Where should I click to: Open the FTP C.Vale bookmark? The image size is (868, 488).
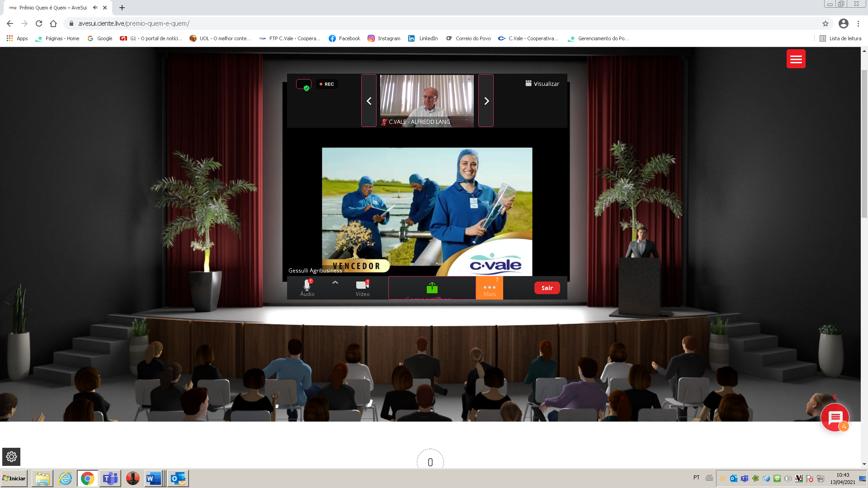[x=290, y=38]
